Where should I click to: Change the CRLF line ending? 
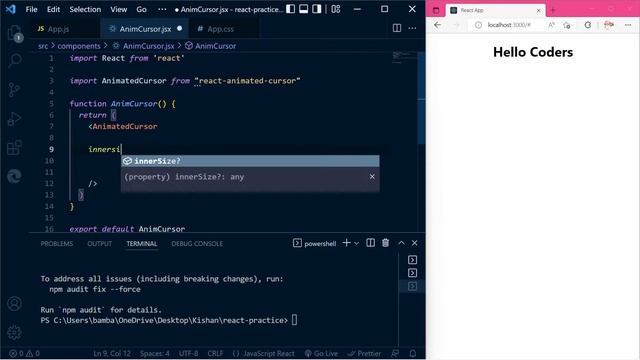(x=215, y=353)
